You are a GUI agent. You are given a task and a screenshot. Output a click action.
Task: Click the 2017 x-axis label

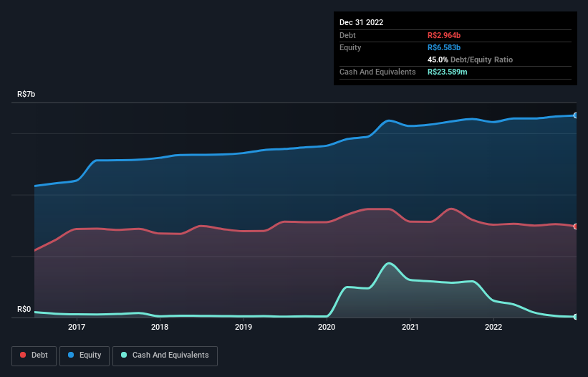(x=77, y=327)
